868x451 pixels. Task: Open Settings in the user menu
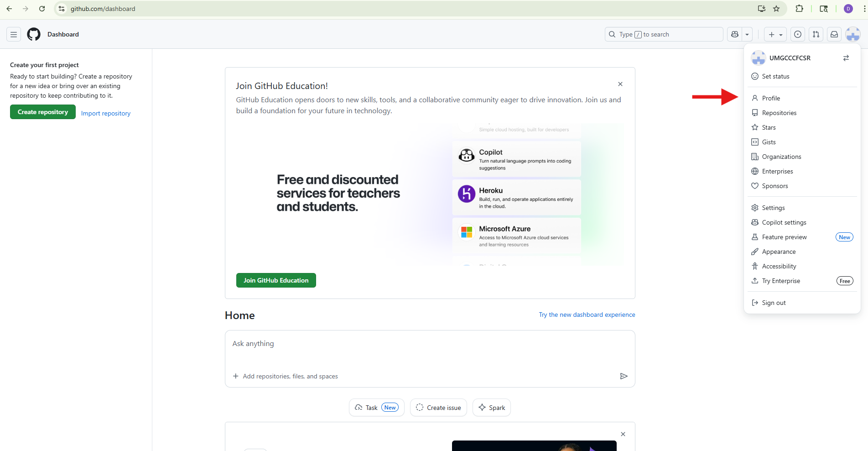[x=773, y=208]
